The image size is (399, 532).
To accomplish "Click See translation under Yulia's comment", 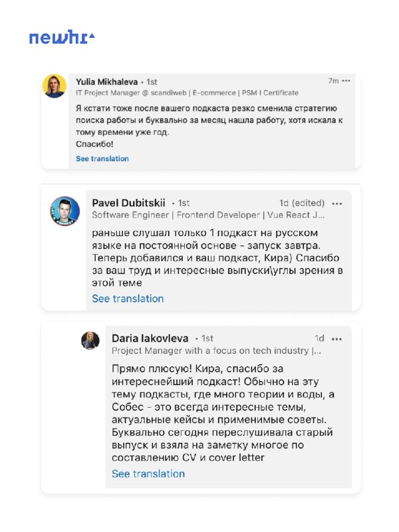I will coord(102,158).
